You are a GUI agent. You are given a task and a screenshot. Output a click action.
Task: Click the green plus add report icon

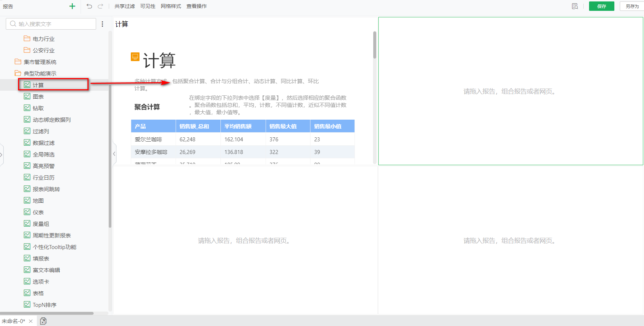pyautogui.click(x=72, y=6)
